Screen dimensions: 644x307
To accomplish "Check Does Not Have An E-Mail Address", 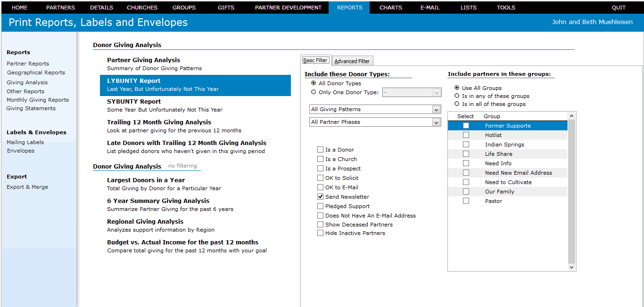I will tap(321, 216).
